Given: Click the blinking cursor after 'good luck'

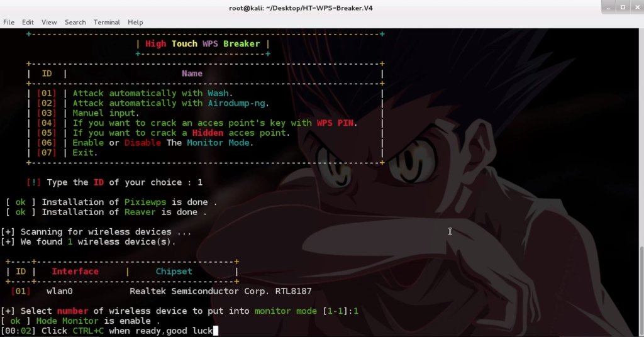Looking at the screenshot, I should tap(216, 331).
